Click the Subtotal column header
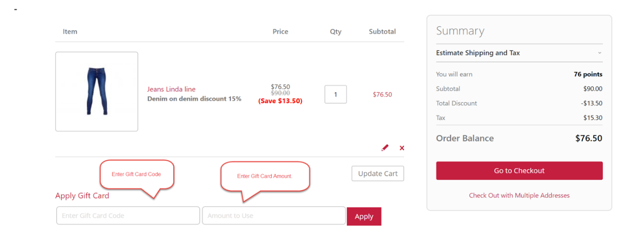The height and width of the screenshot is (227, 644). click(x=382, y=32)
